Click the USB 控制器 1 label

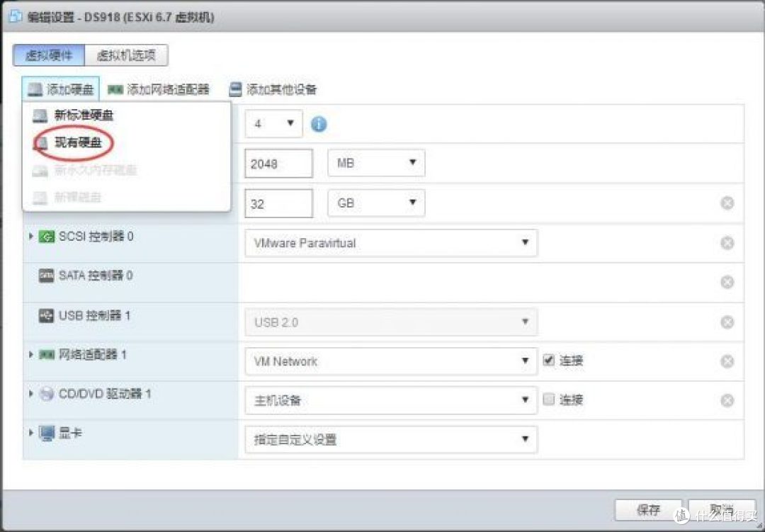(95, 316)
